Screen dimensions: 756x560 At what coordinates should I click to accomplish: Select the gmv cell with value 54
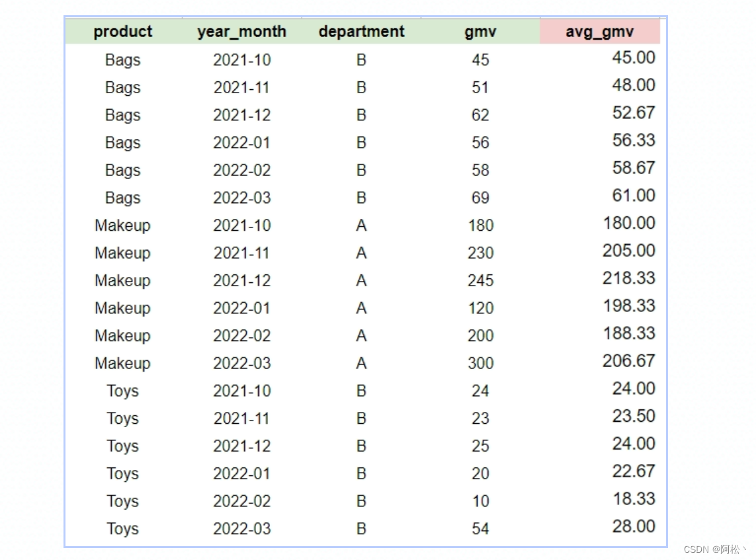pyautogui.click(x=480, y=529)
